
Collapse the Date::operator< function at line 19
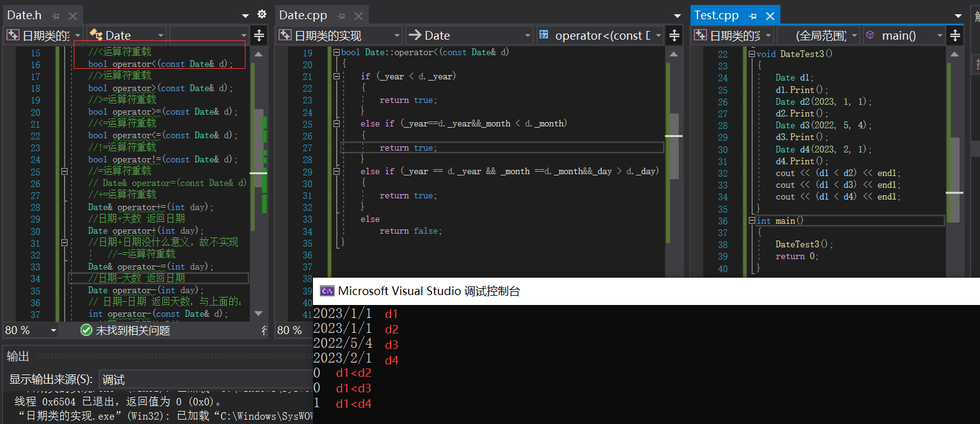337,53
